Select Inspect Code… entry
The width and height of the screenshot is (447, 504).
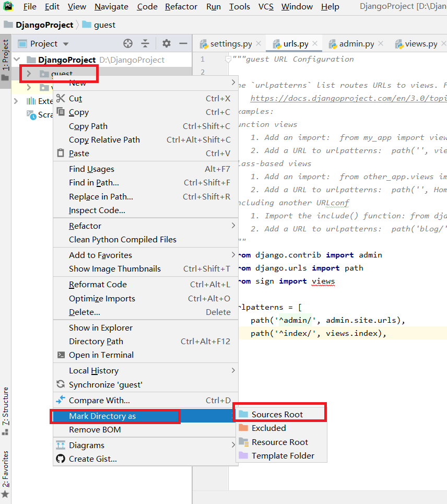145,210
